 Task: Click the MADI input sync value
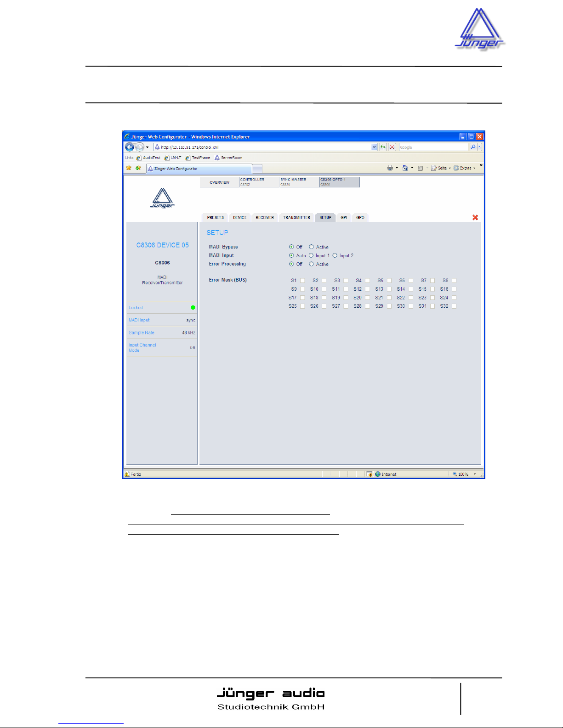click(191, 320)
